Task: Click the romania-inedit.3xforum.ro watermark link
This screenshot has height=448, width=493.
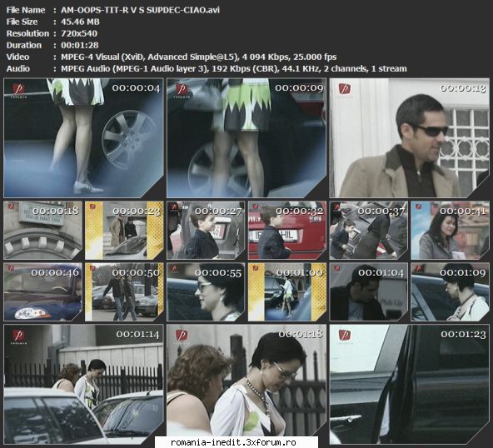Action: point(233,442)
